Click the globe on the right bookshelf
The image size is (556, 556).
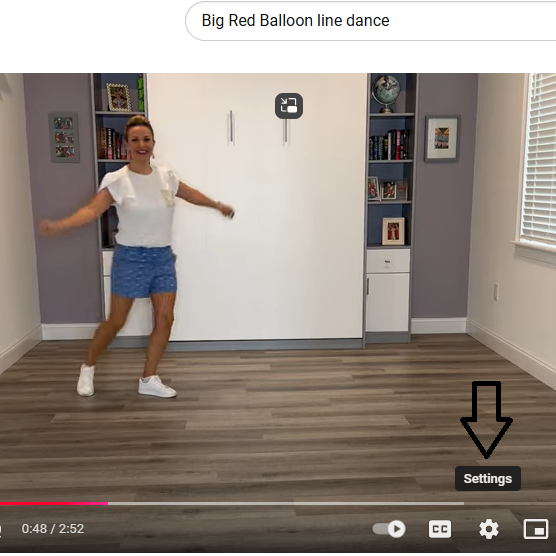[x=386, y=93]
